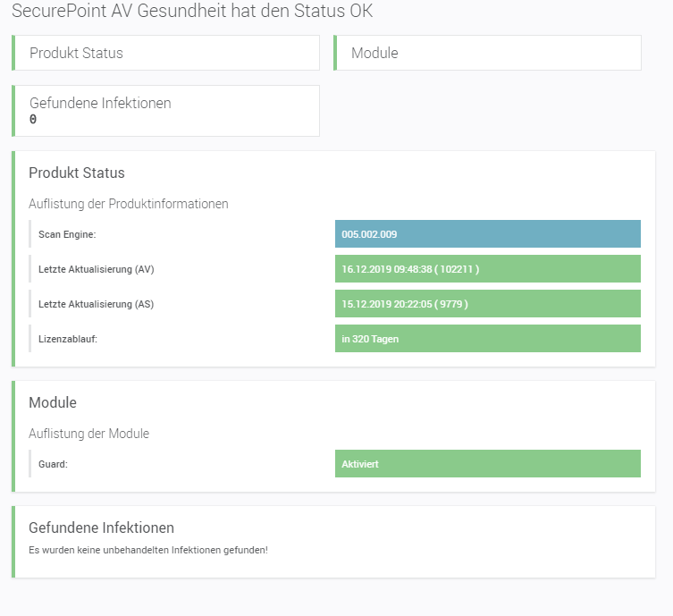Click the Module section heading in lower panel
This screenshot has width=673, height=616.
pos(53,402)
